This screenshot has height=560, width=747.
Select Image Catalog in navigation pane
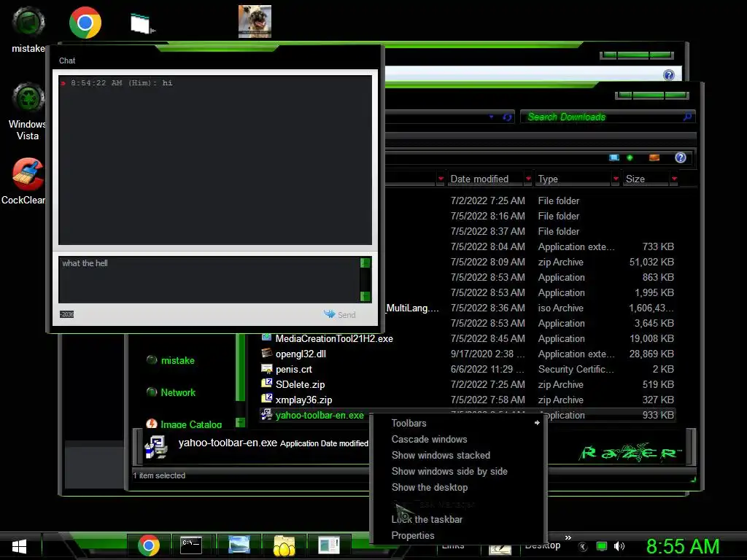[x=191, y=424]
